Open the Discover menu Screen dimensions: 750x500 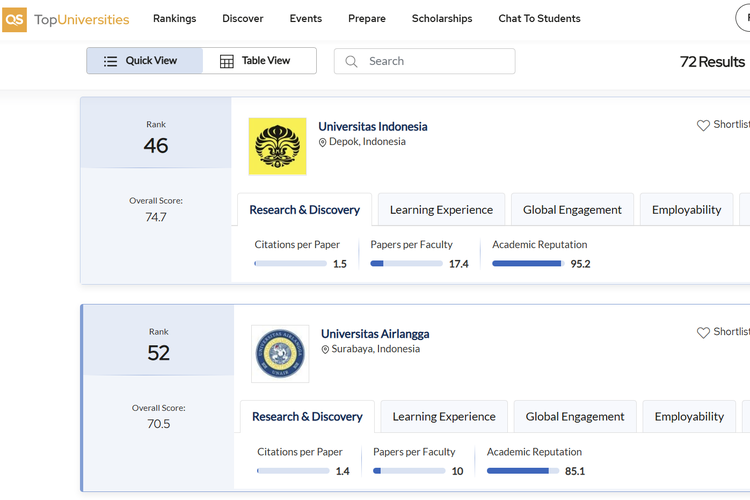point(243,19)
